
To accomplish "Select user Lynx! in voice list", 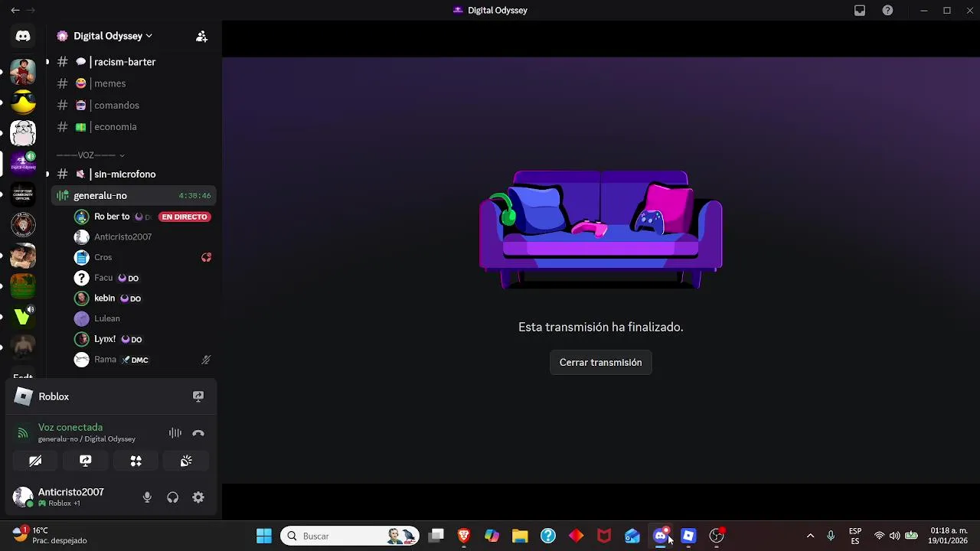I will click(142, 339).
